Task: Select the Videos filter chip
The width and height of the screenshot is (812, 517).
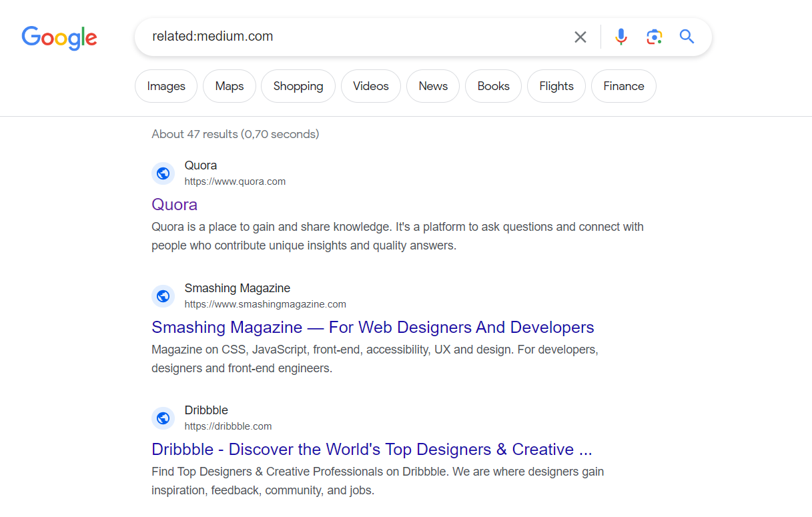Action: [370, 86]
